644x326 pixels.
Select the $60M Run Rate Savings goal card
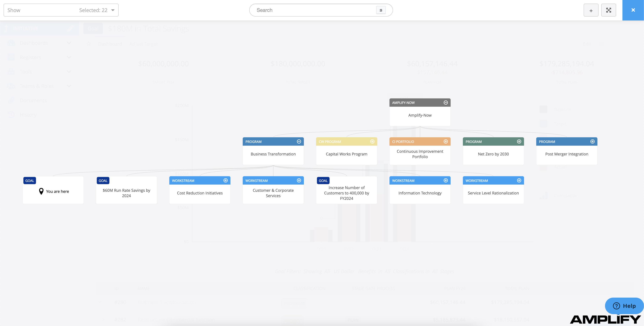click(126, 190)
